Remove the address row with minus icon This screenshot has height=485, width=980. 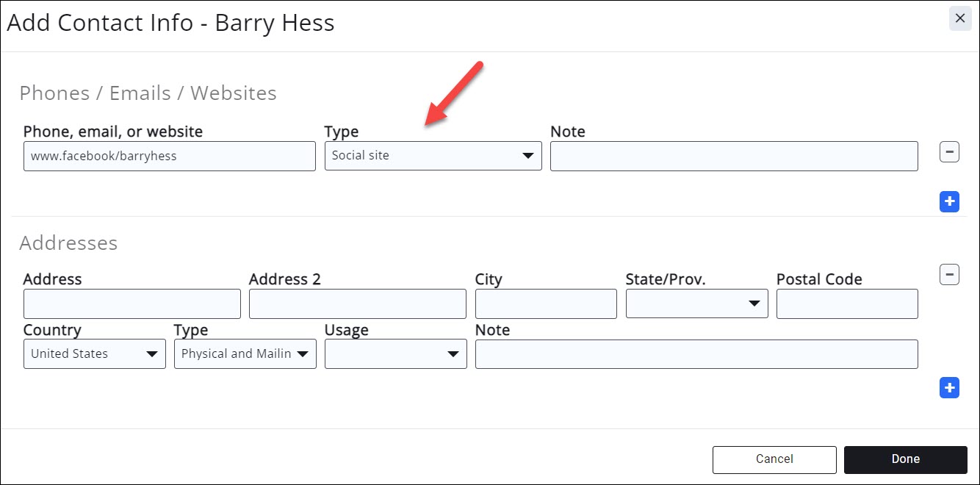tap(949, 275)
